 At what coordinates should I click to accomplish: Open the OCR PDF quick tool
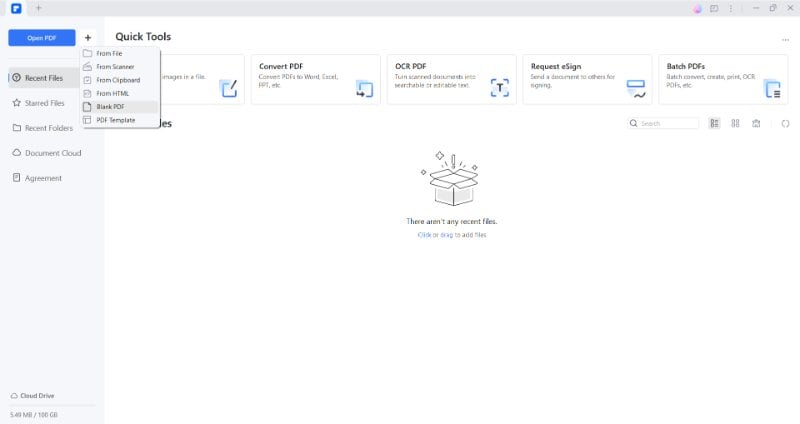pos(452,80)
